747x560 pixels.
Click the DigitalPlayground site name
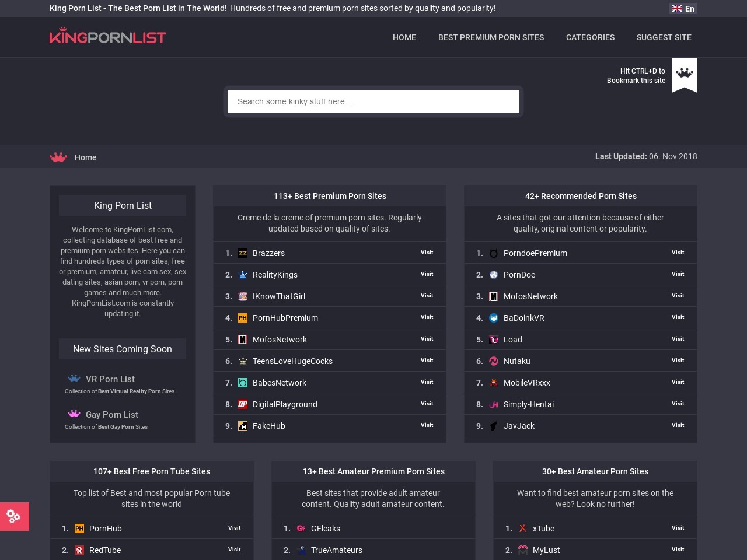tap(285, 404)
